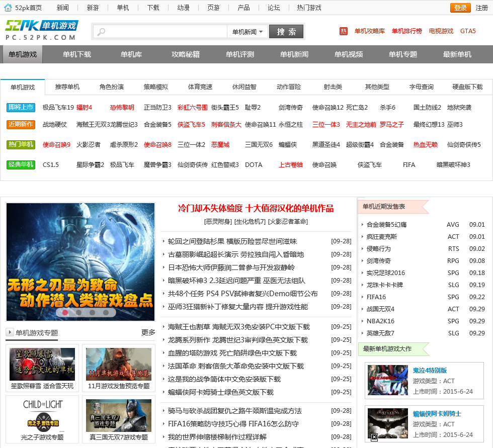The image size is (493, 448).
Task: Open 热门游戏 in top navigation
Action: click(x=309, y=8)
